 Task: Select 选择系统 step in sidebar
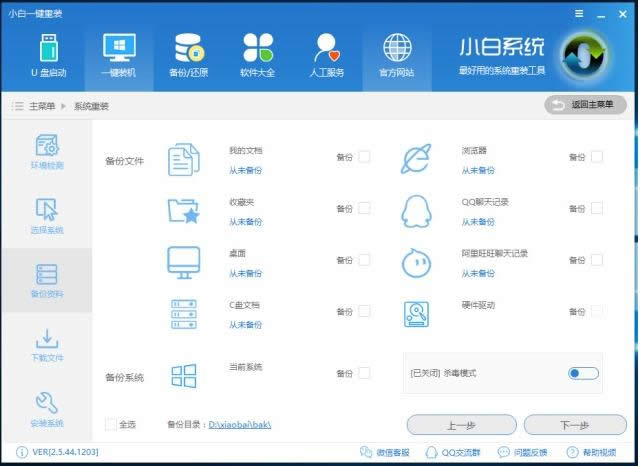point(47,216)
